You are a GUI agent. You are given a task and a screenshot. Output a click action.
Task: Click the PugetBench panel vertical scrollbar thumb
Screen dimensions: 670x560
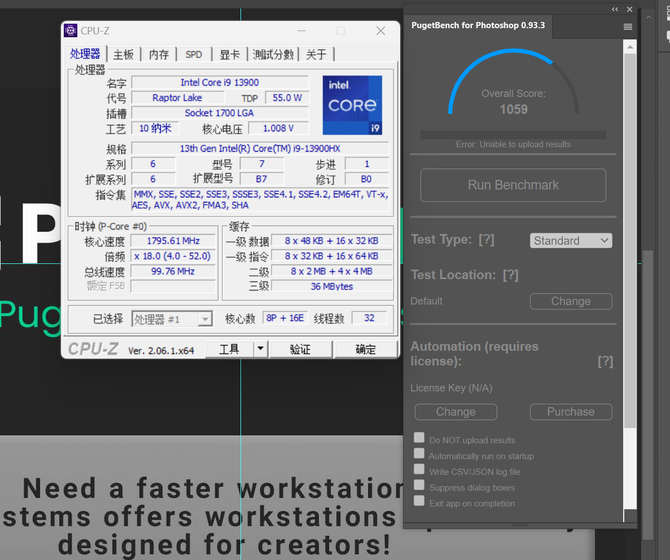pyautogui.click(x=630, y=240)
